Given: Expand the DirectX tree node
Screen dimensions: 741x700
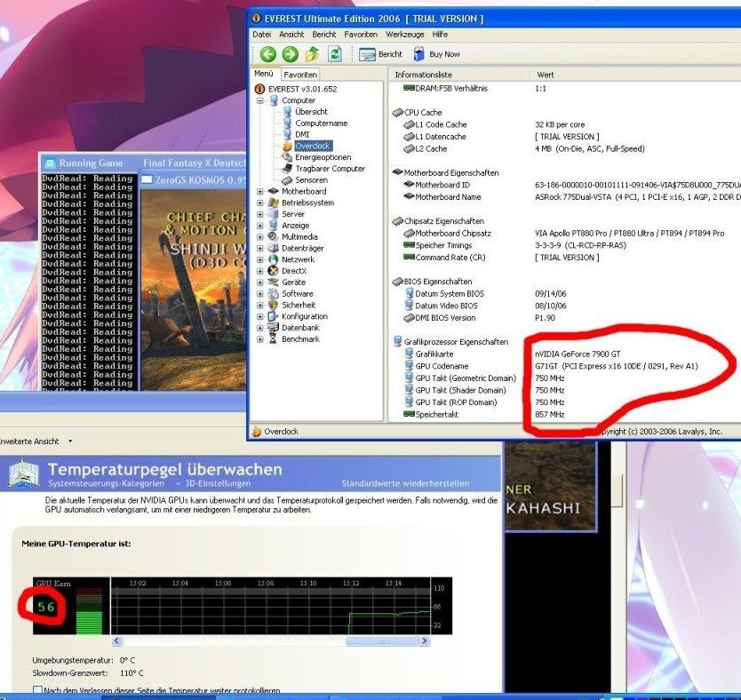Looking at the screenshot, I should point(260,271).
